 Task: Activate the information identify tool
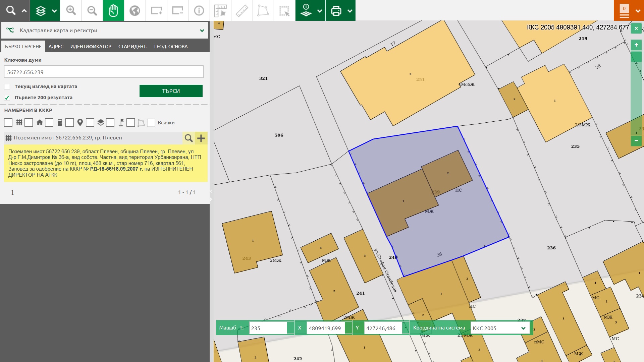pyautogui.click(x=199, y=10)
